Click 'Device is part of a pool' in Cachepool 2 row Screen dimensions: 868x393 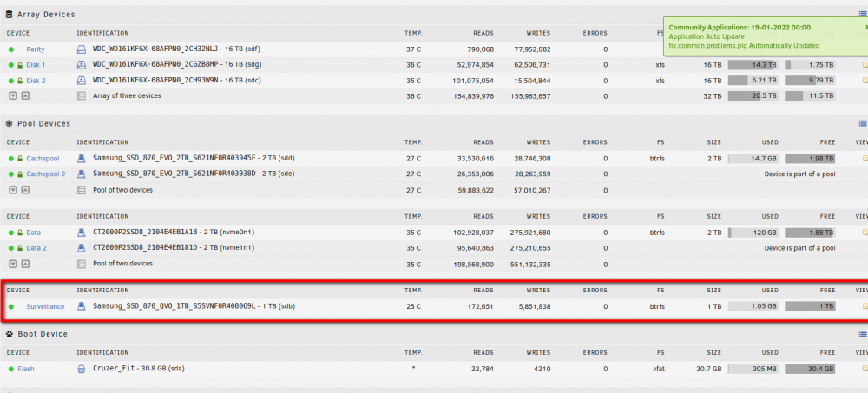(800, 174)
